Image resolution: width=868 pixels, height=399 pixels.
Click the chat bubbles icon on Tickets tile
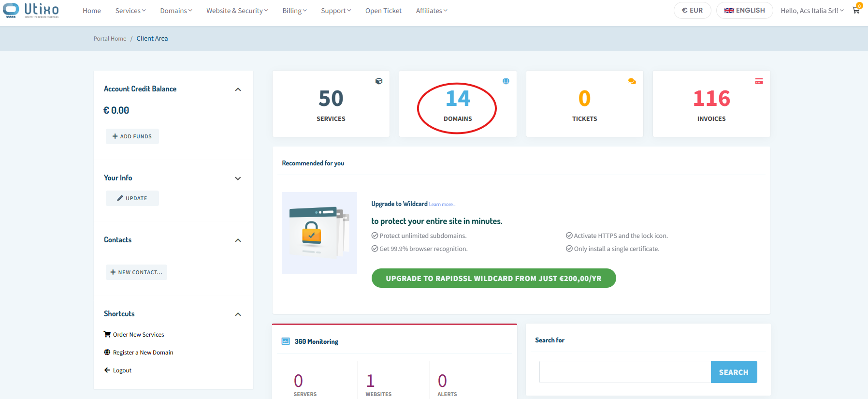click(x=632, y=81)
